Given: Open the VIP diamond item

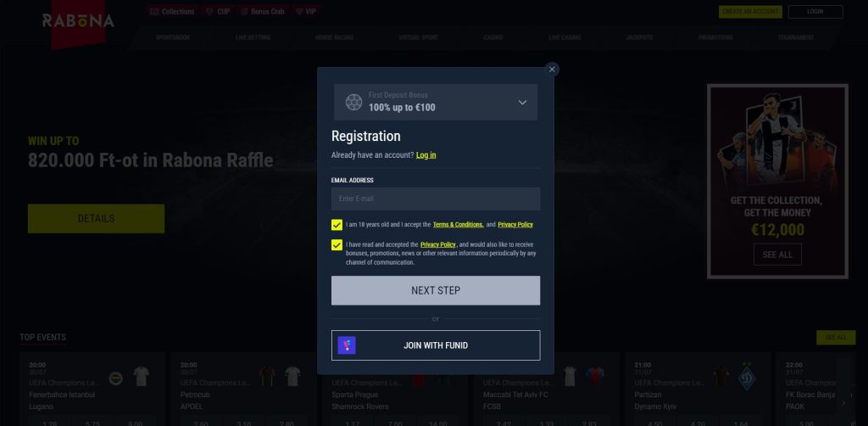Looking at the screenshot, I should [306, 11].
